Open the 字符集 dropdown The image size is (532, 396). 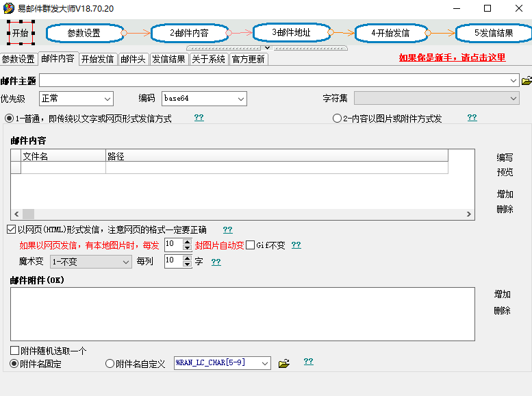pyautogui.click(x=436, y=98)
